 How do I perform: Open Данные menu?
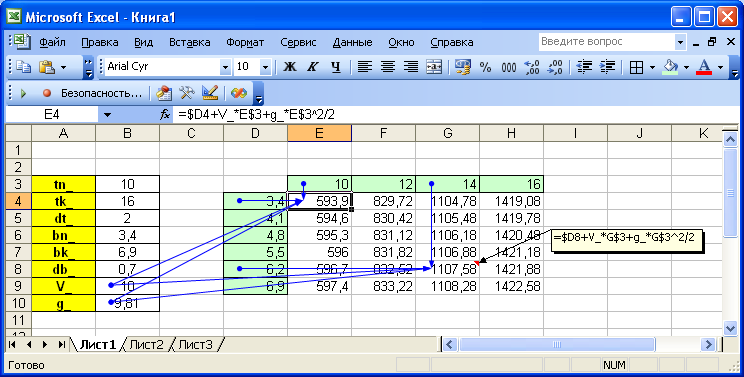(x=353, y=42)
